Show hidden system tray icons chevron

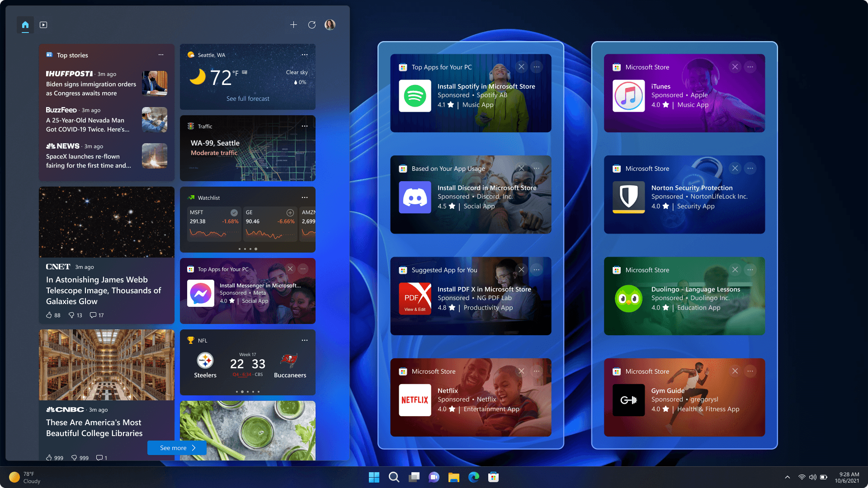tap(788, 477)
